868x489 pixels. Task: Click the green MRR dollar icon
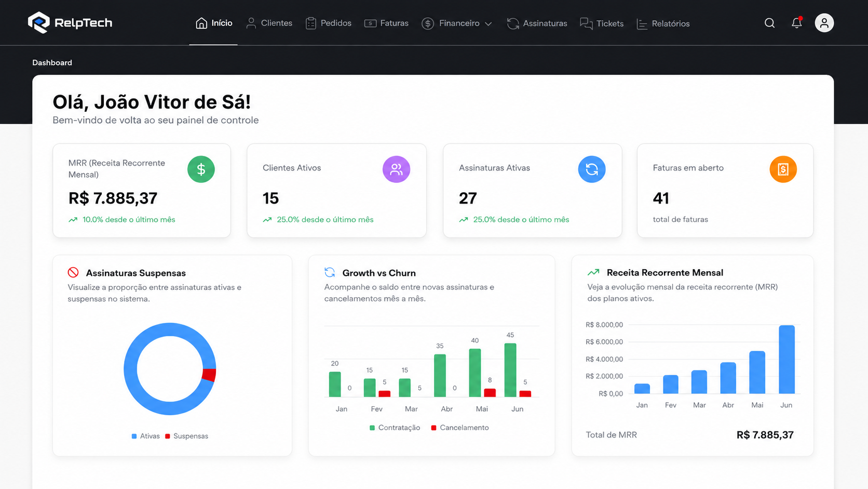201,169
